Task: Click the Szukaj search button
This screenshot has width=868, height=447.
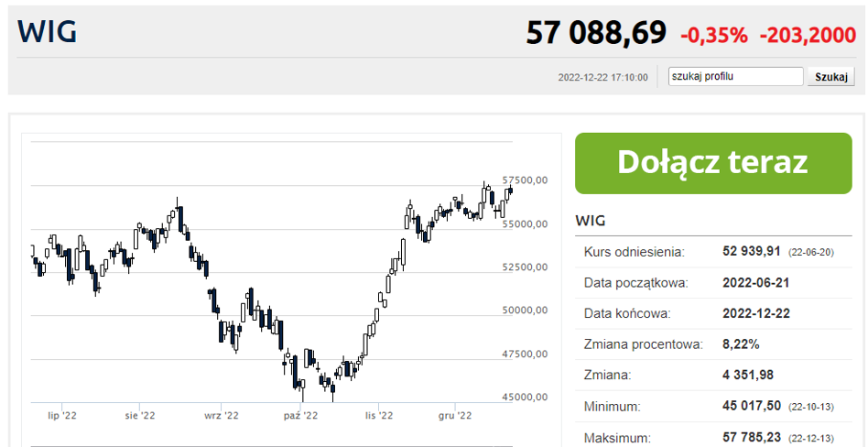Action: [830, 77]
